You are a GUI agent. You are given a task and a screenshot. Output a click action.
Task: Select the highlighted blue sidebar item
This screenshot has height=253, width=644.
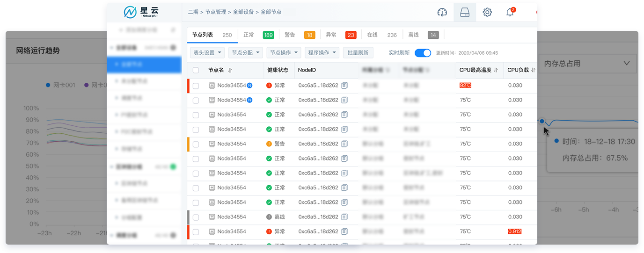144,65
